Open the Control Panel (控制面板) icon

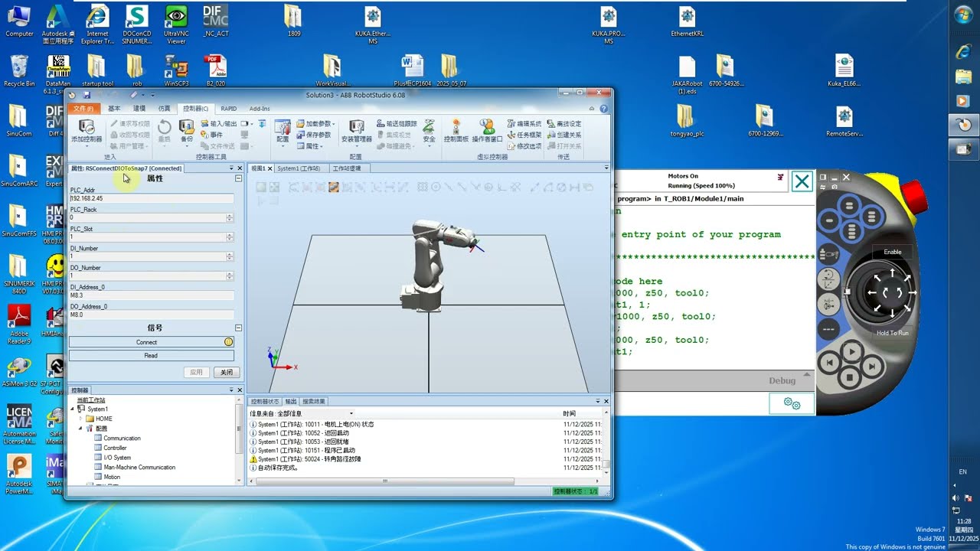(456, 131)
